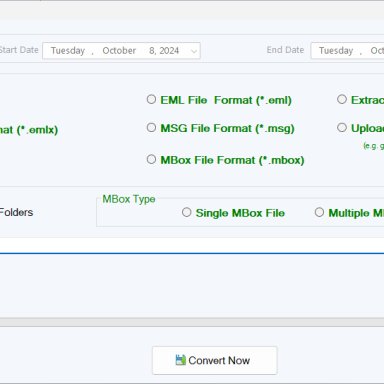Choose the Extract option radio button

click(x=342, y=99)
